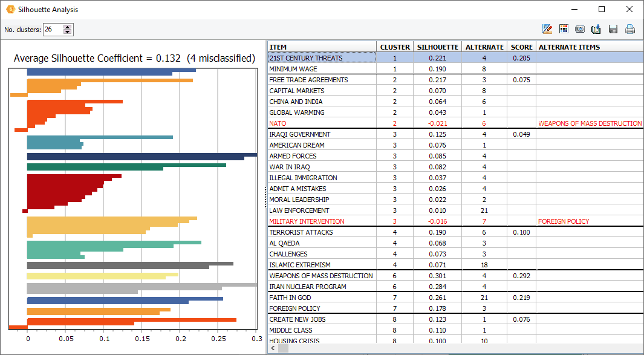644x355 pixels.
Task: Increase number of clusters with up arrow
Action: click(x=67, y=27)
